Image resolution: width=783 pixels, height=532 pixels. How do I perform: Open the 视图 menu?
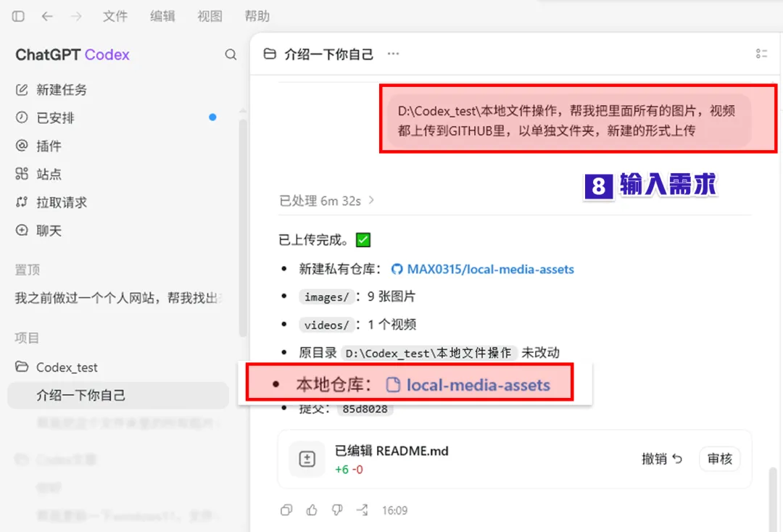(x=210, y=17)
